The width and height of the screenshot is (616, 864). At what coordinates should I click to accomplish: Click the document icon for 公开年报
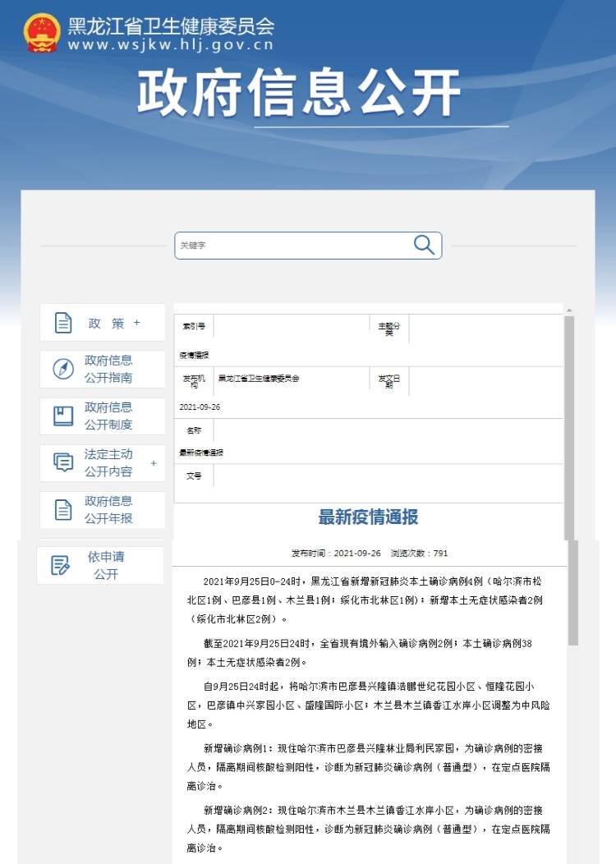pos(63,510)
